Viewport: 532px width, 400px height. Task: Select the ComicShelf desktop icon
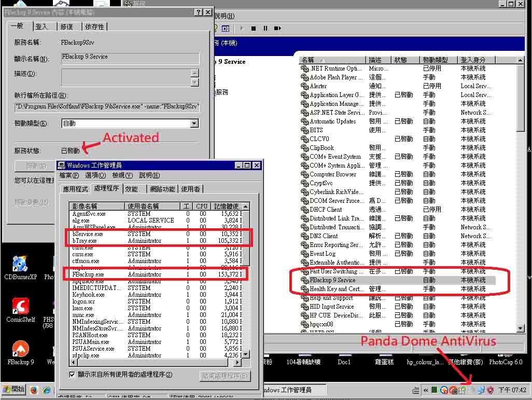tap(20, 310)
